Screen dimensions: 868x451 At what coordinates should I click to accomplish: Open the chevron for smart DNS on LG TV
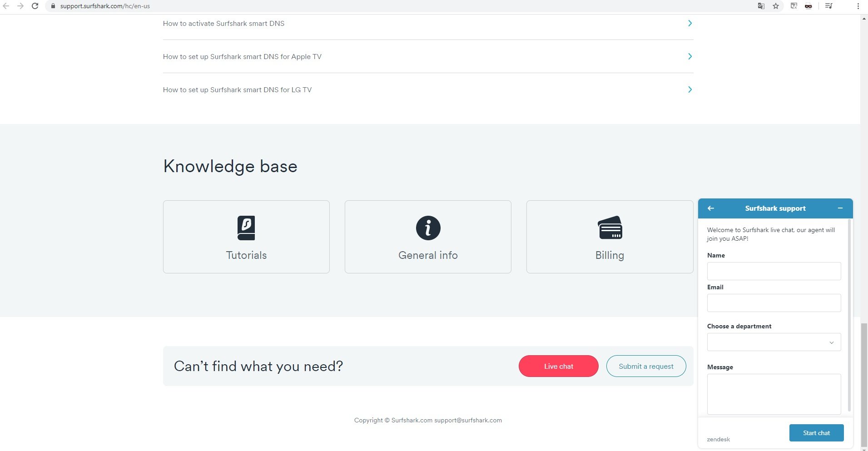click(x=690, y=89)
